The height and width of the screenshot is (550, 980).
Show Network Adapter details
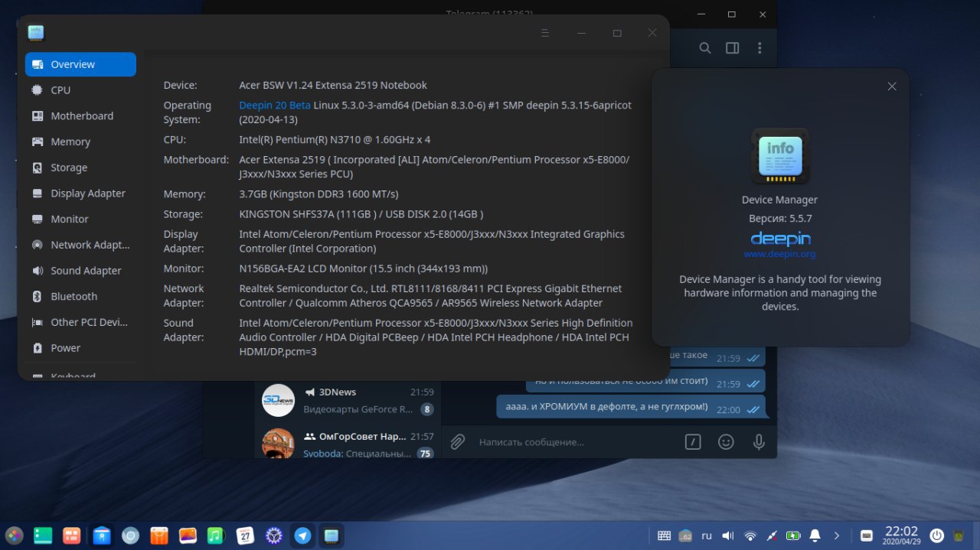click(x=80, y=245)
